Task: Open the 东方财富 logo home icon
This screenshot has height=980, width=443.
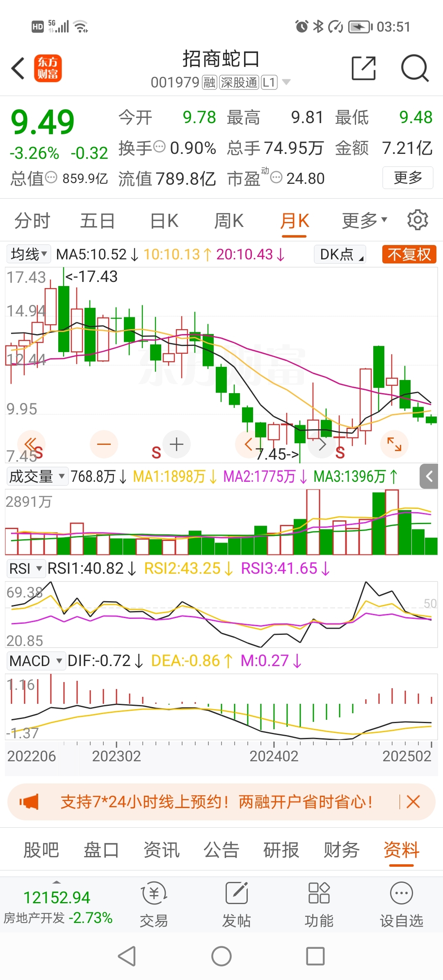Action: tap(48, 68)
